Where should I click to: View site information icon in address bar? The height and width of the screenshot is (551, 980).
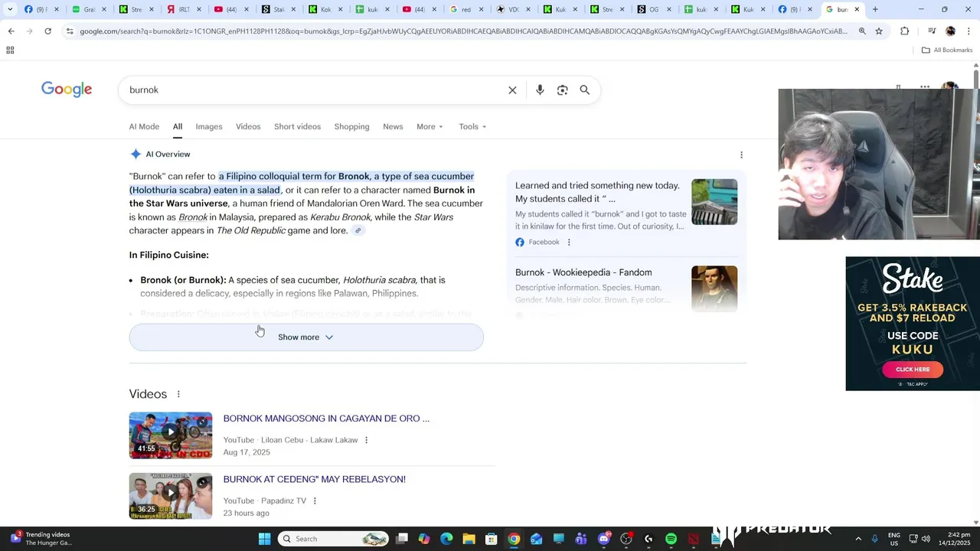[70, 31]
